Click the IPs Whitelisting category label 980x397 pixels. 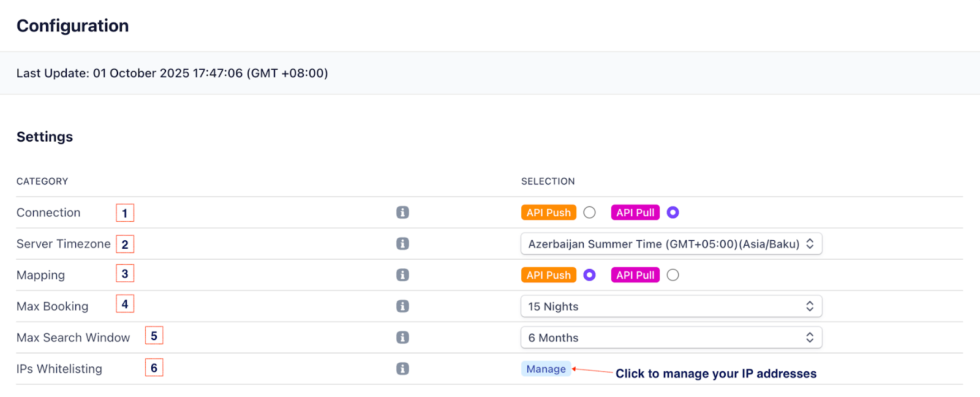point(59,369)
